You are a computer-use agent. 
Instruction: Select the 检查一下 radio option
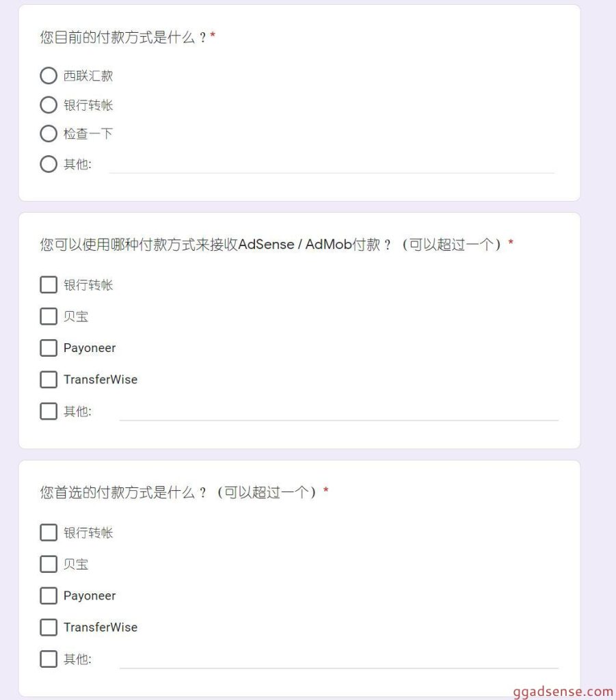[49, 134]
